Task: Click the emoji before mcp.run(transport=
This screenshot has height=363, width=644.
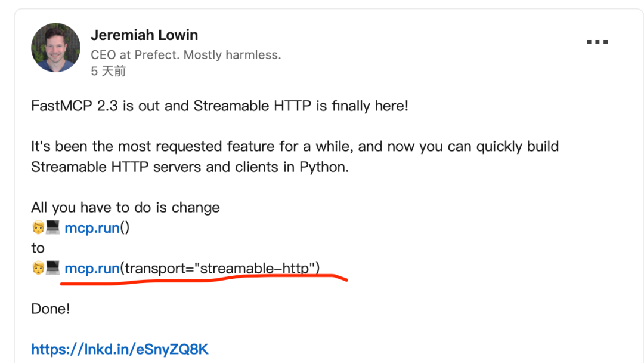Action: click(46, 268)
